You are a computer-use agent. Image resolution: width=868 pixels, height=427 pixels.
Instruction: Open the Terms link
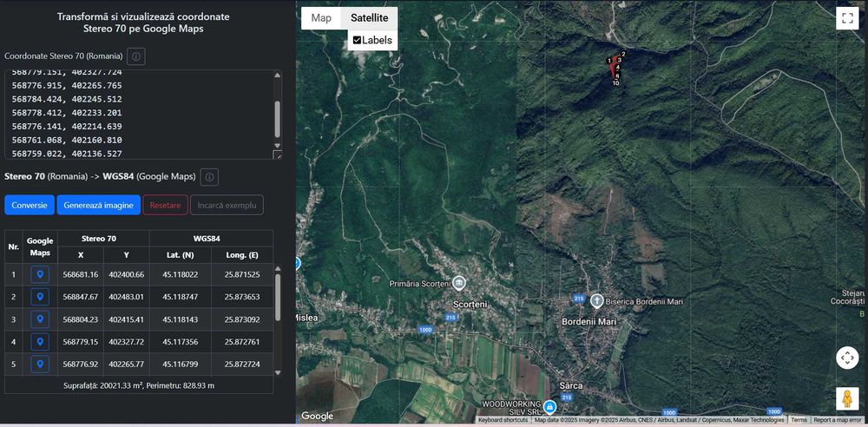(x=799, y=420)
